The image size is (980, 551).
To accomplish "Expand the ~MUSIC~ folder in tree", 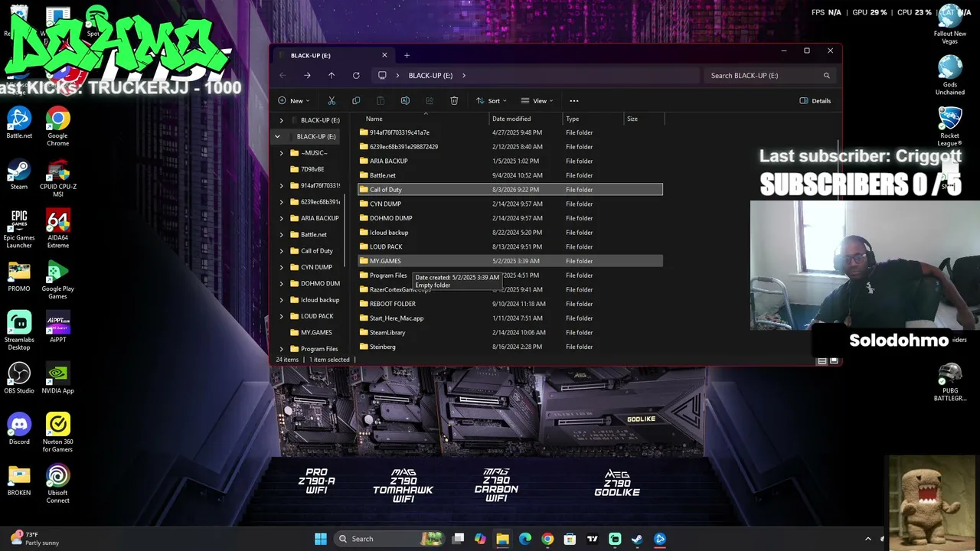I will 281,153.
